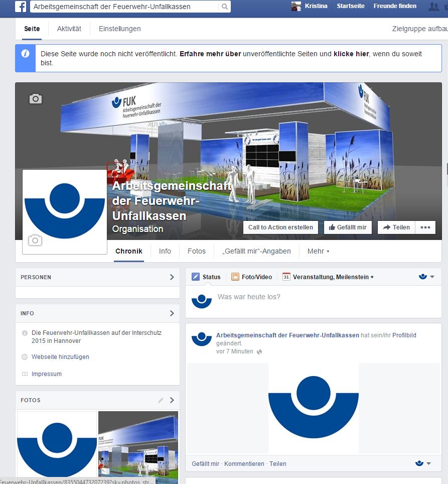Click the FOTOS section heading

(x=31, y=400)
